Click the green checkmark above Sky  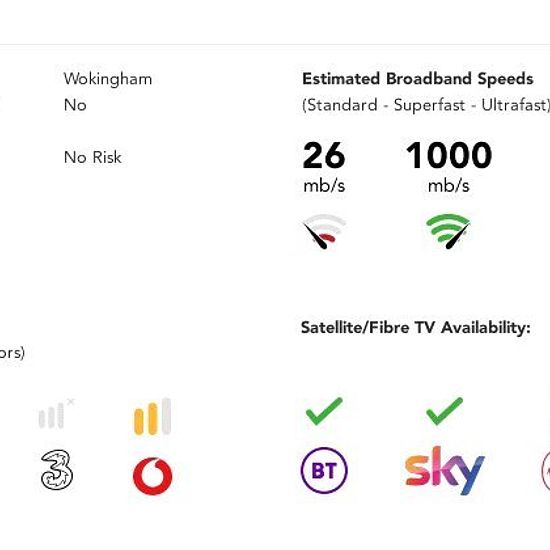(444, 411)
